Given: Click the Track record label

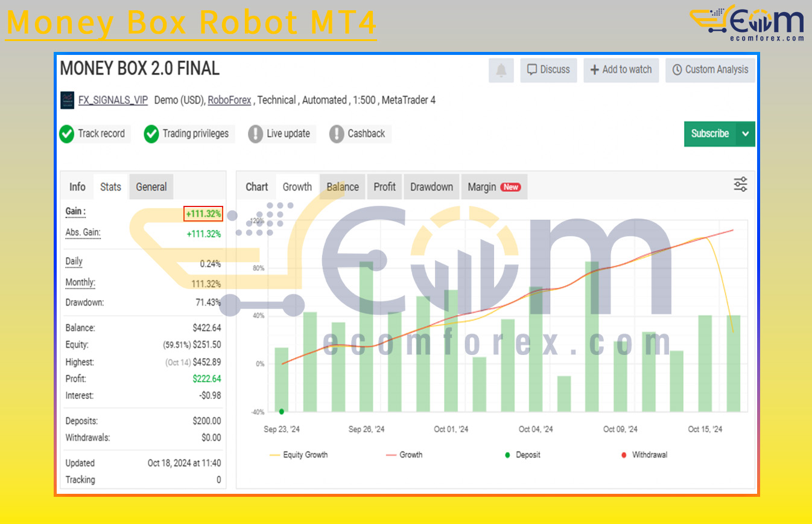Looking at the screenshot, I should click(101, 133).
